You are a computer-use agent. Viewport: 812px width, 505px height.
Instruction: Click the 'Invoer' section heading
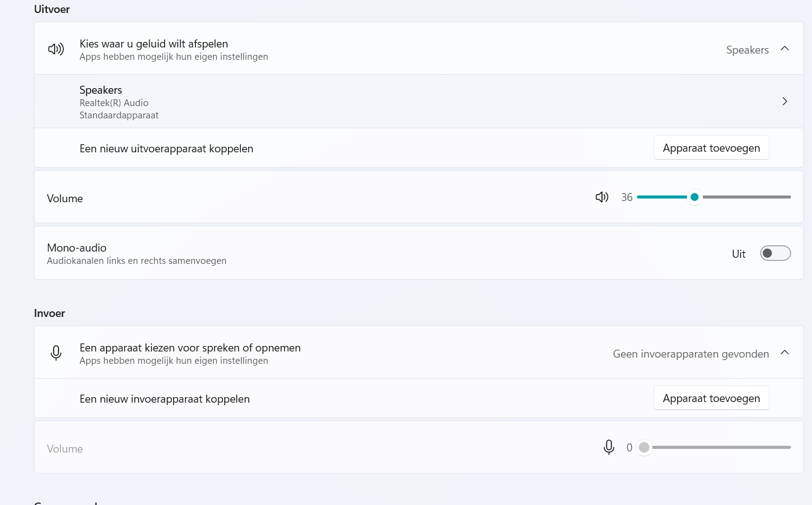tap(49, 313)
